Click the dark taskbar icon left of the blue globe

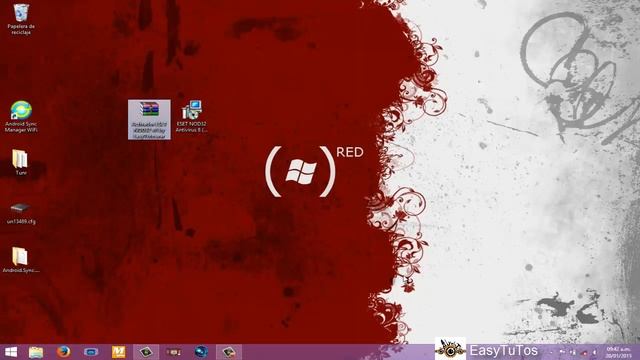pyautogui.click(x=173, y=352)
